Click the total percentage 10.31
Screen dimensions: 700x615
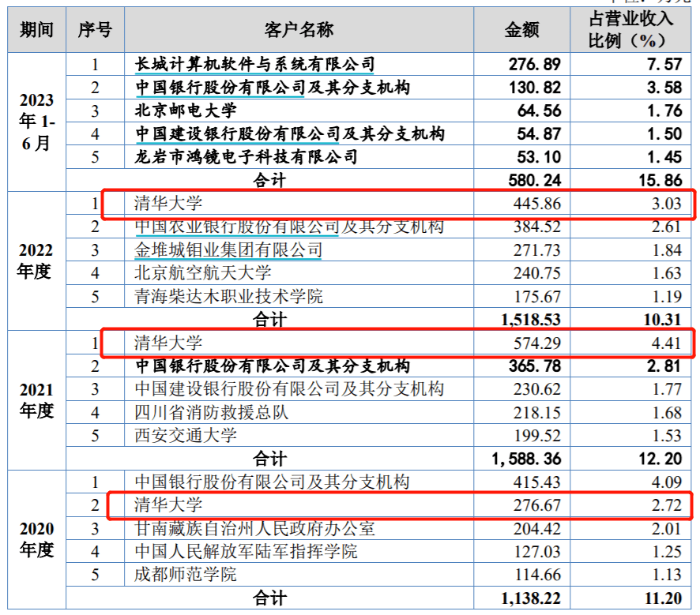coord(662,320)
